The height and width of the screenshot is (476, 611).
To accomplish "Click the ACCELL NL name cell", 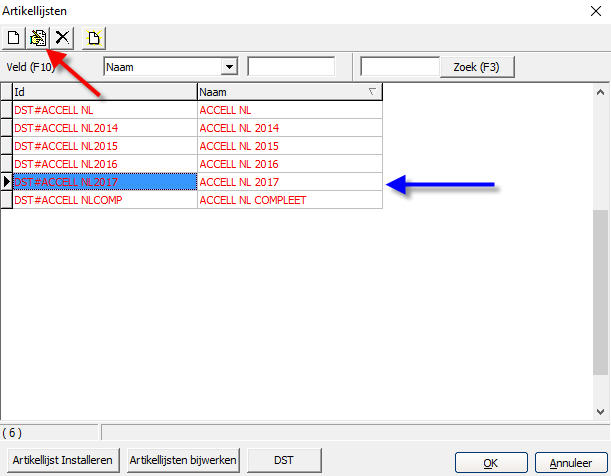I will (x=290, y=110).
